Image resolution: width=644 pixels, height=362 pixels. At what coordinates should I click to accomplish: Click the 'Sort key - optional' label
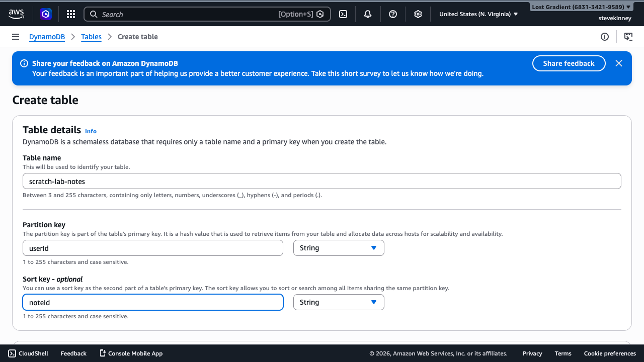point(52,279)
